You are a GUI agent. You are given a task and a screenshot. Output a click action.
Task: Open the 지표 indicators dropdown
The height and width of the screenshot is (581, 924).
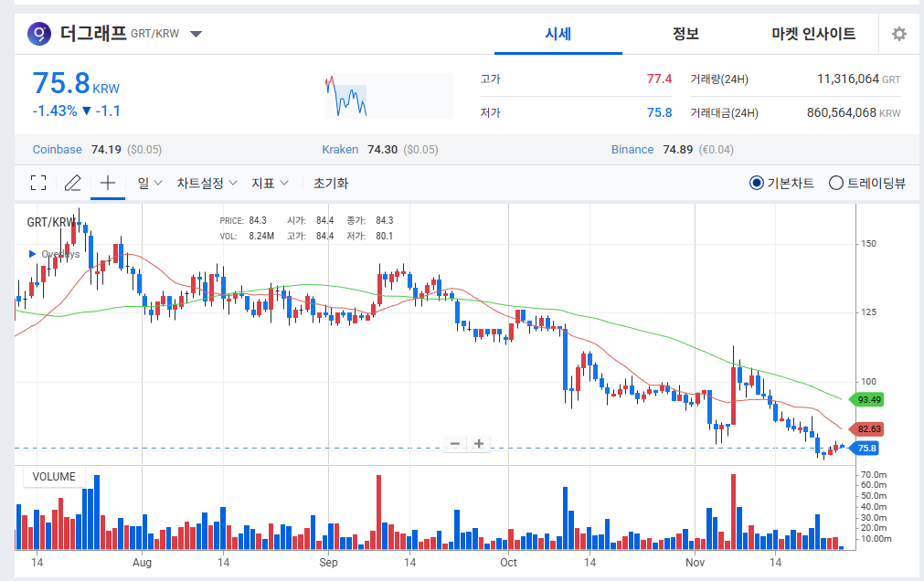[270, 183]
